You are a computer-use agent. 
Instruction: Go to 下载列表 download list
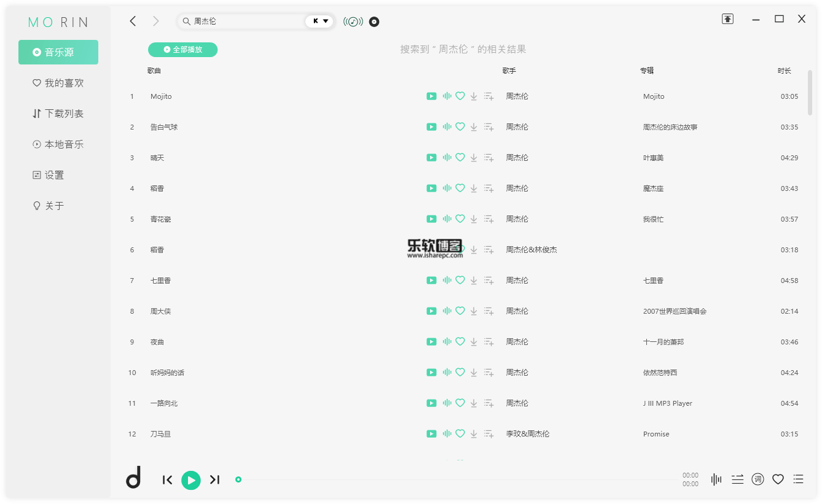point(58,114)
